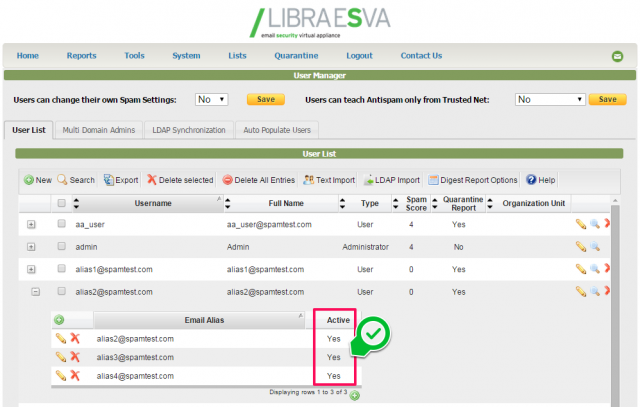Edit email alias alias3@spamtest.com

pos(61,357)
